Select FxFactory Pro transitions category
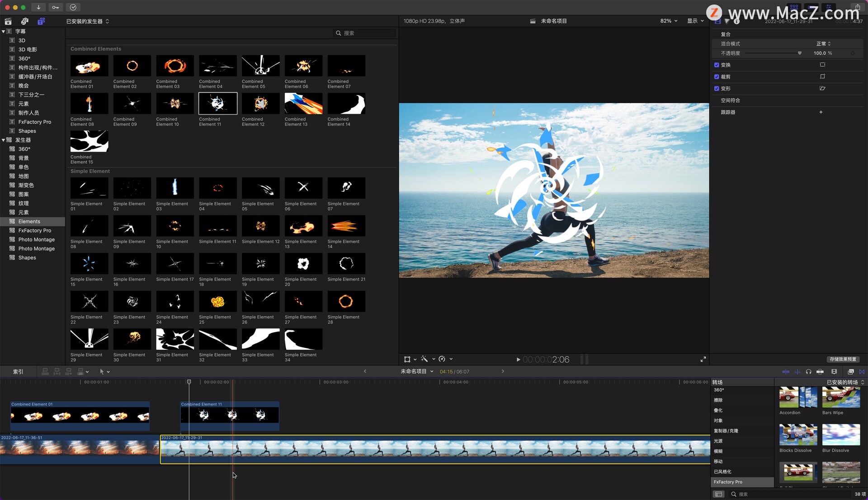Screen dimensions: 868x500 728,482
